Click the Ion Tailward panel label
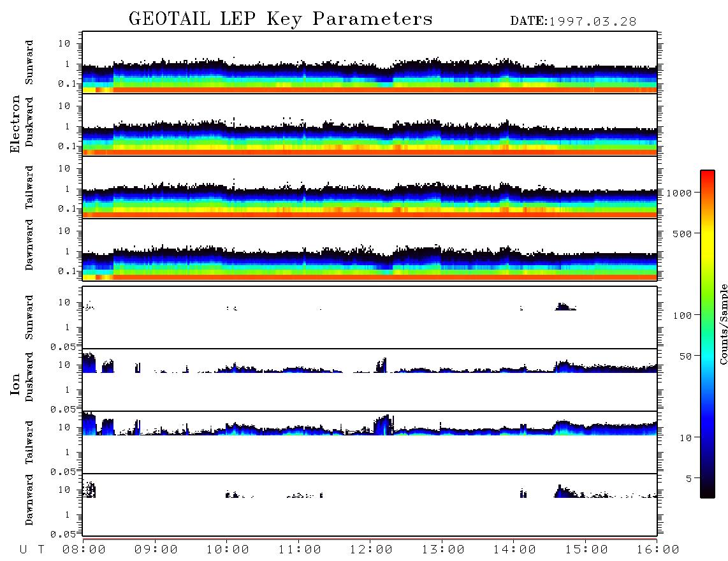The width and height of the screenshot is (728, 561). click(29, 442)
